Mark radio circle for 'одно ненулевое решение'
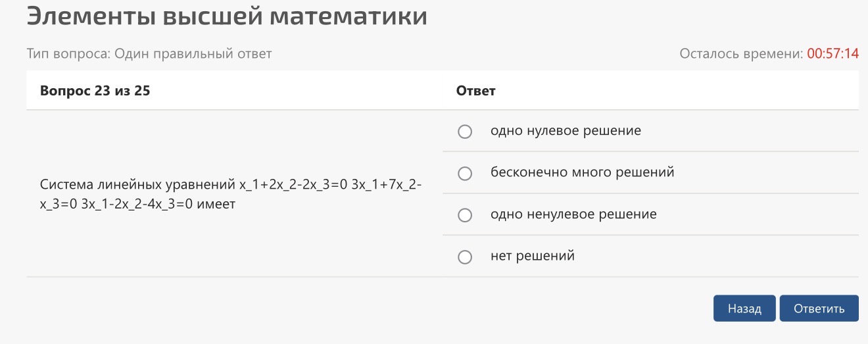Screen dimensions: 868x344 (465, 215)
